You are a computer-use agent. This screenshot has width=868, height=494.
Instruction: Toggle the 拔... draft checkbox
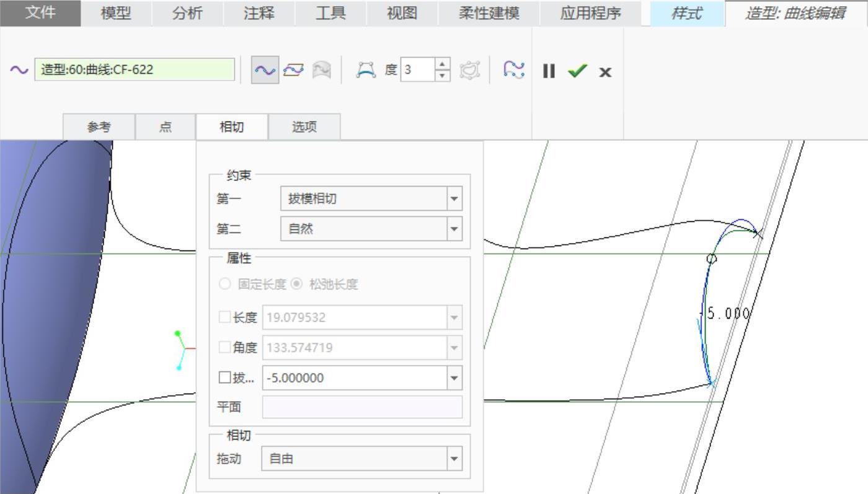click(224, 378)
